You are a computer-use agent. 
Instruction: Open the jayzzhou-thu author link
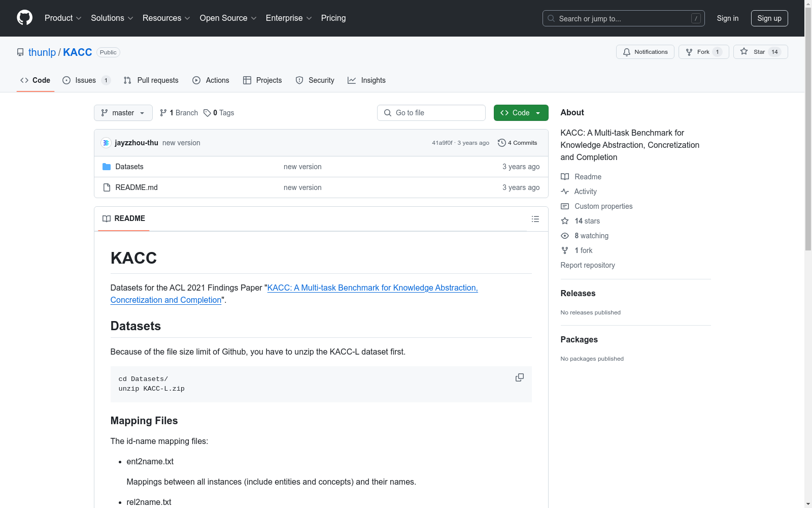(x=137, y=143)
